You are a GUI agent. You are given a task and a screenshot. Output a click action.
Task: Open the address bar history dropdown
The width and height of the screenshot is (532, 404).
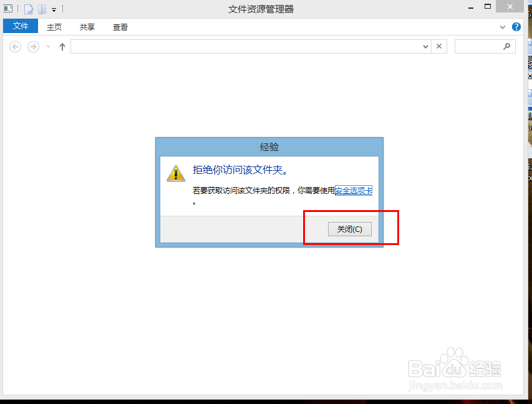[x=425, y=46]
